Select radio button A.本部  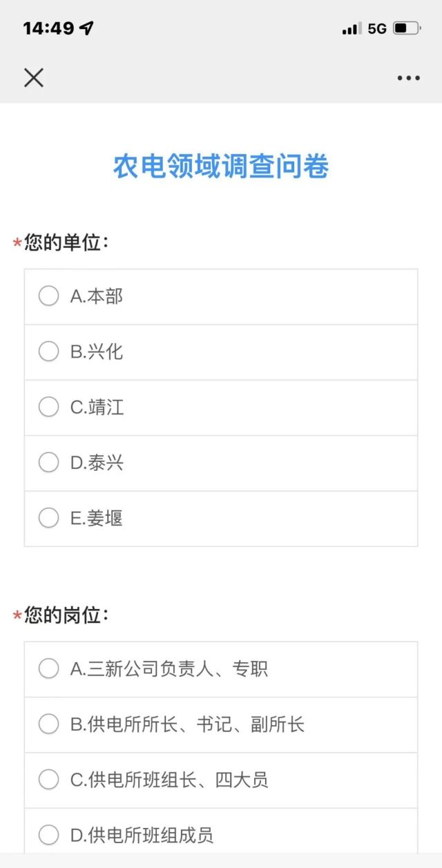pos(48,296)
